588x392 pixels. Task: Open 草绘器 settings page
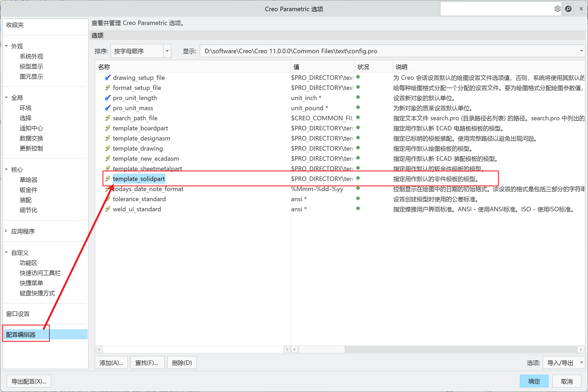(x=28, y=180)
